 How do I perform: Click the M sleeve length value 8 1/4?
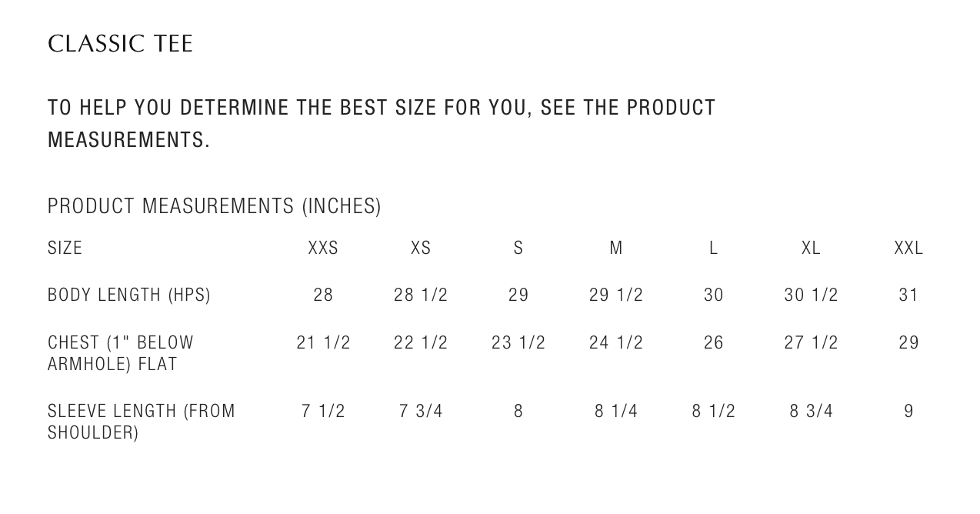coord(616,411)
